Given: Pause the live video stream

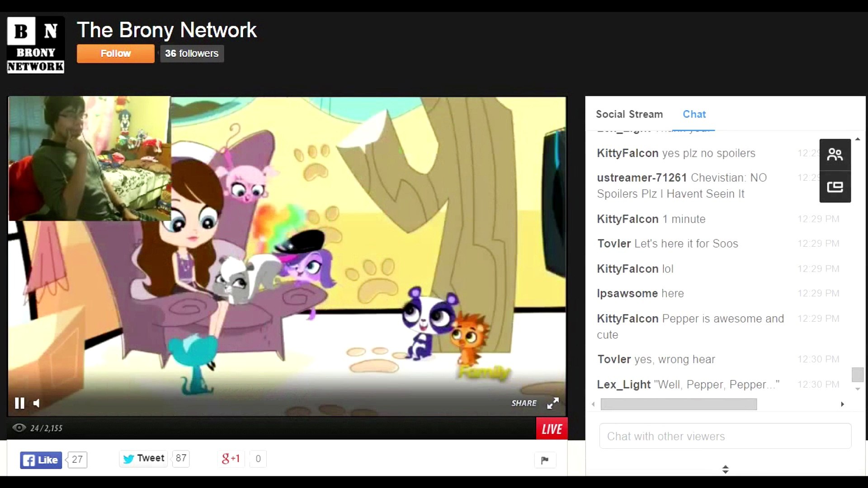Looking at the screenshot, I should pos(19,403).
